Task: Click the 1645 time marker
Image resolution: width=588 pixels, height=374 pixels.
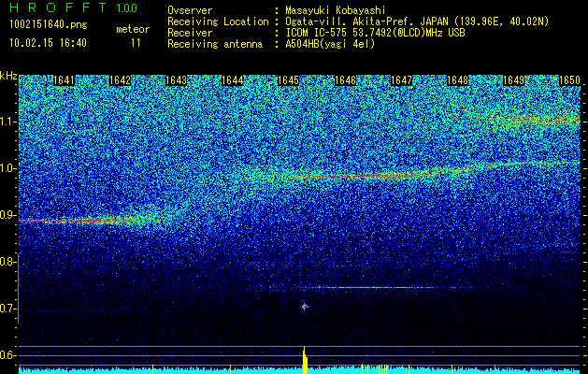Action: (288, 80)
